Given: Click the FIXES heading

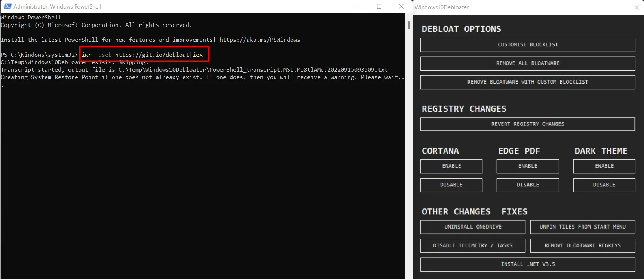Looking at the screenshot, I should 514,212.
